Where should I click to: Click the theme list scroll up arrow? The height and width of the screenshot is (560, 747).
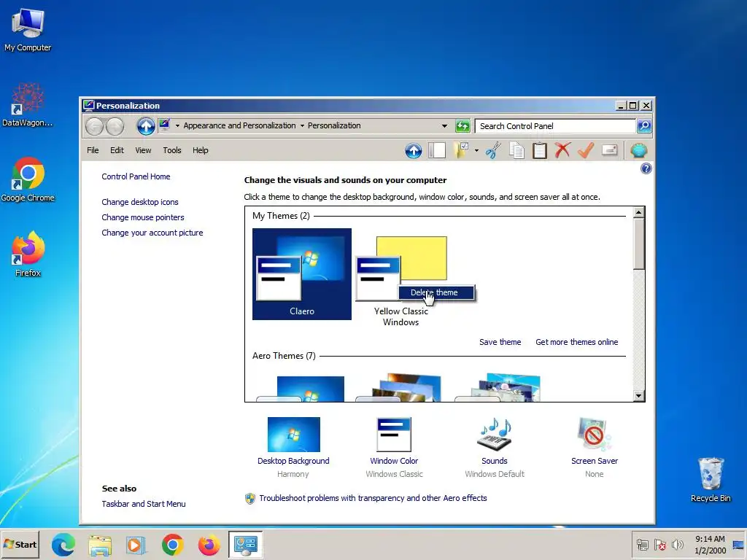point(639,212)
